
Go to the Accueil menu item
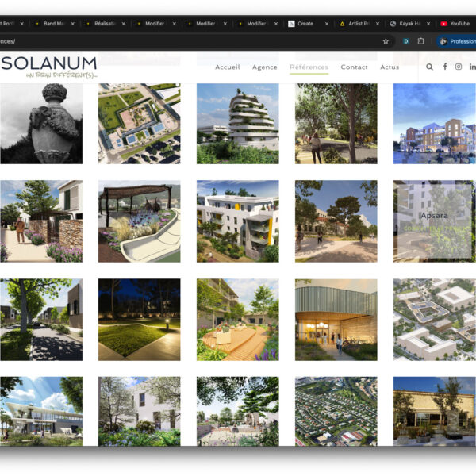(227, 67)
